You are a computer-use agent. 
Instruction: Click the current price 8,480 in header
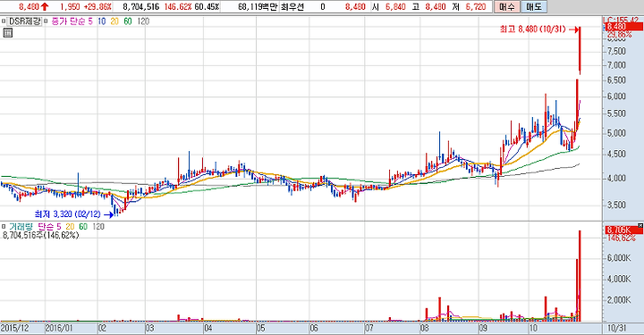[x=29, y=6]
